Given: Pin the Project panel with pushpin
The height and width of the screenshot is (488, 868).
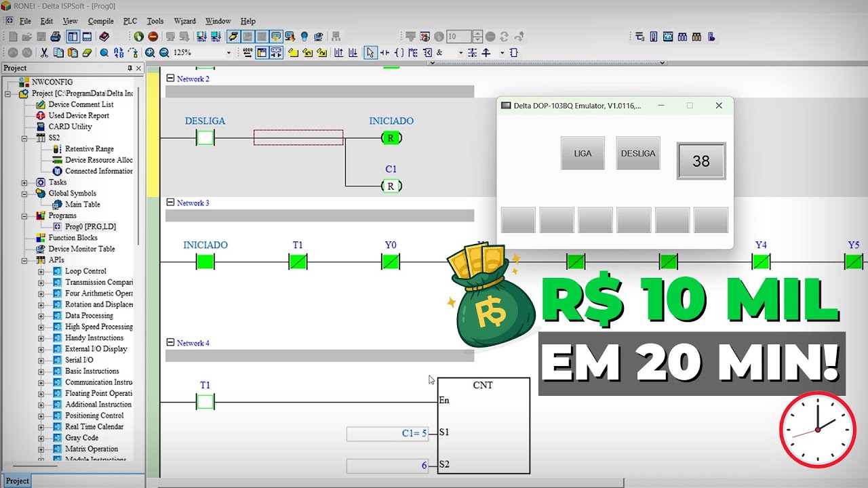Looking at the screenshot, I should [x=130, y=68].
